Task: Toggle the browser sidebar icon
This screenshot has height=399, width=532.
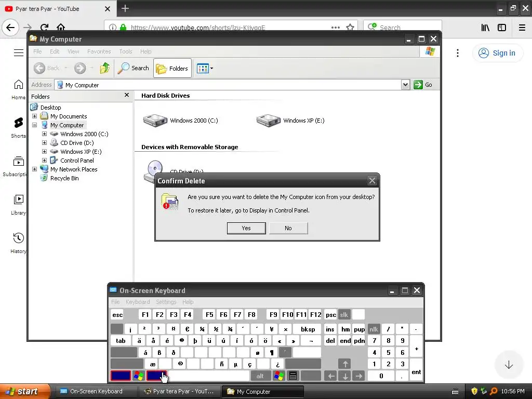Action: 502,28
